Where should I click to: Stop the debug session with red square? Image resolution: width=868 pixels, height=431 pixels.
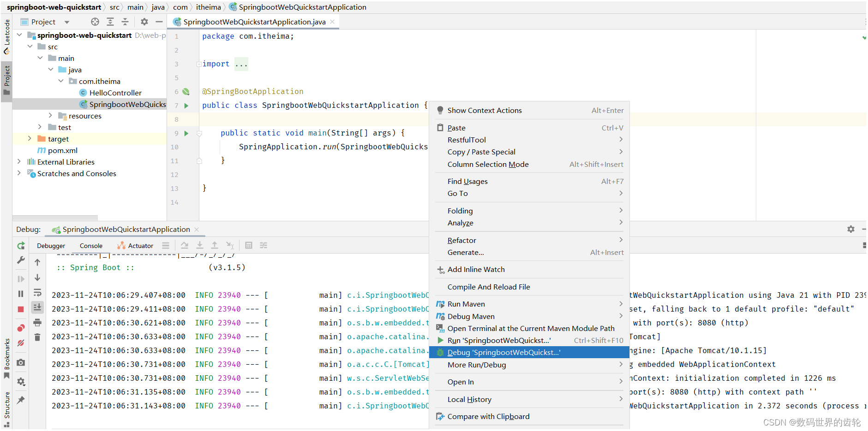coord(21,309)
